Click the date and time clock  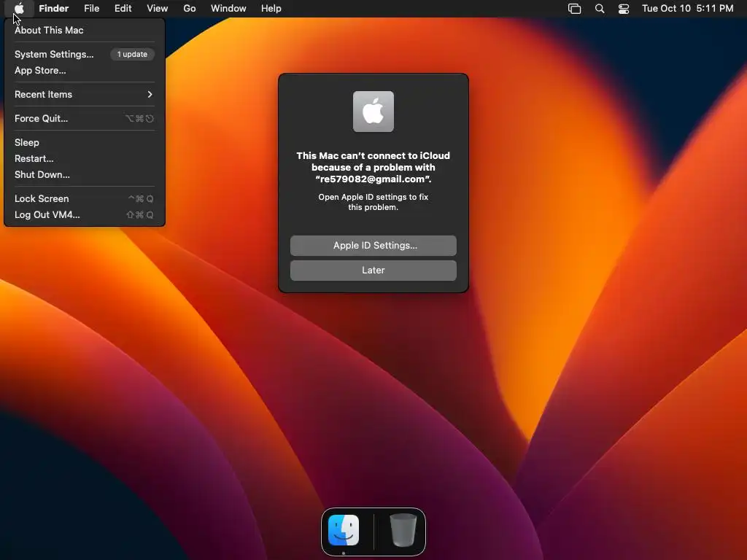pyautogui.click(x=688, y=9)
